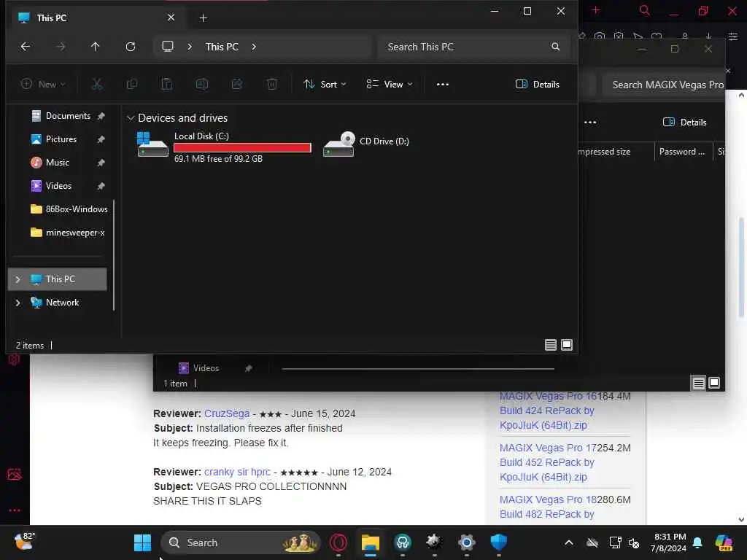Open the Windows Start menu
Screen dimensions: 747x560
tap(142, 542)
